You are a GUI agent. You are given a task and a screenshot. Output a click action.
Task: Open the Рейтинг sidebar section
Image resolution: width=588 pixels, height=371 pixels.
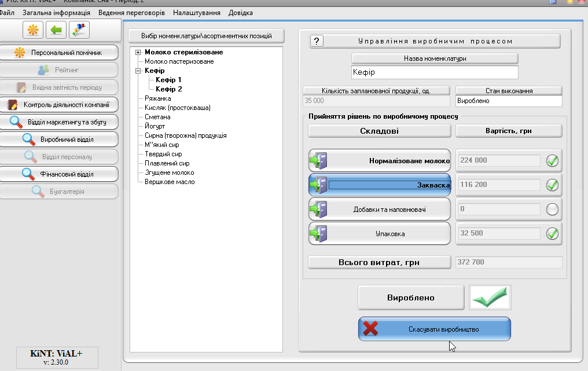[x=59, y=70]
